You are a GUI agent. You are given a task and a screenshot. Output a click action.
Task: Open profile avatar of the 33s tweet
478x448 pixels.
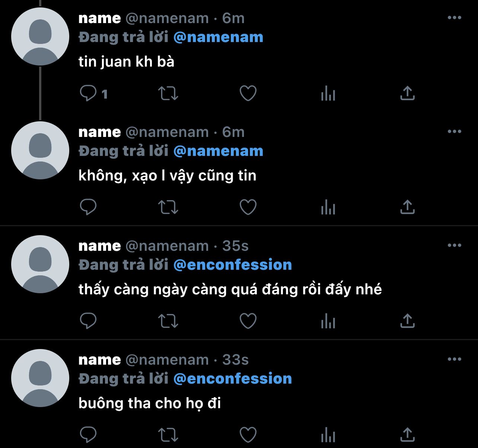40,378
